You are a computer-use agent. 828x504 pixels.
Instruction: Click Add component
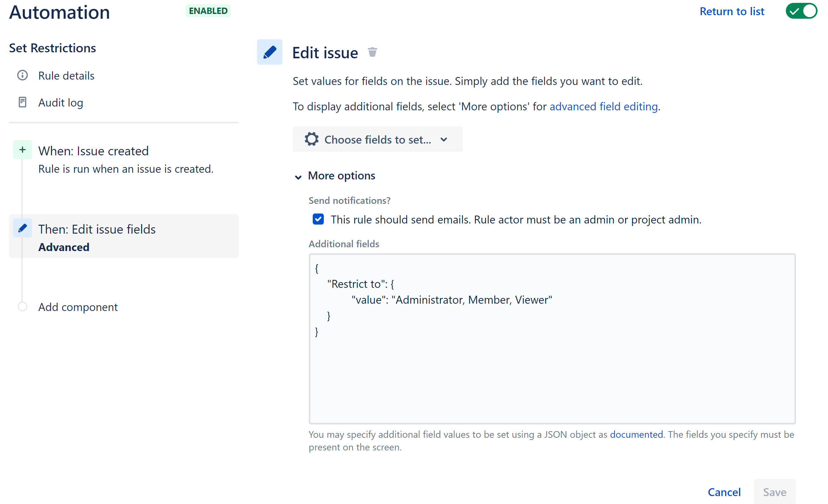click(78, 307)
